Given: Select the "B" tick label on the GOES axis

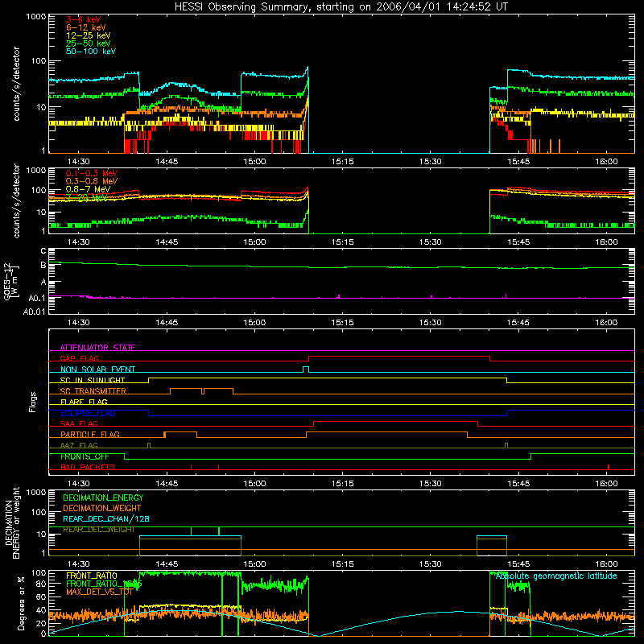Looking at the screenshot, I should pyautogui.click(x=43, y=266).
